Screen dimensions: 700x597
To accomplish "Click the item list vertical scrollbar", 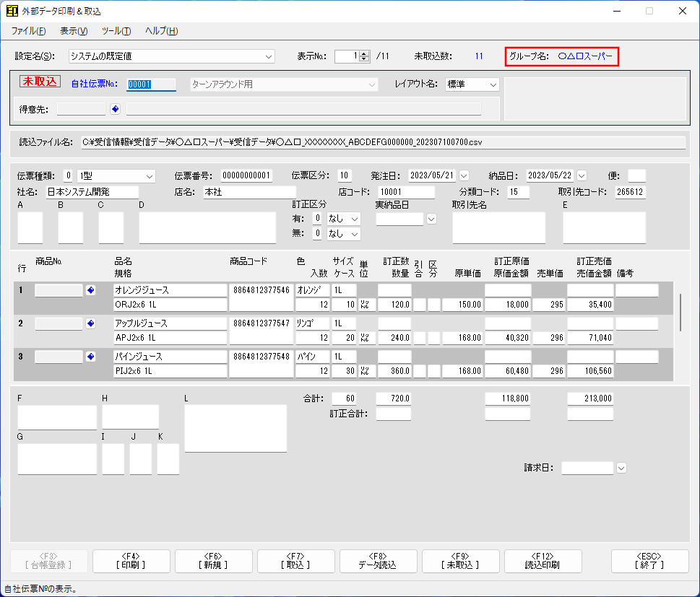I will [x=680, y=313].
